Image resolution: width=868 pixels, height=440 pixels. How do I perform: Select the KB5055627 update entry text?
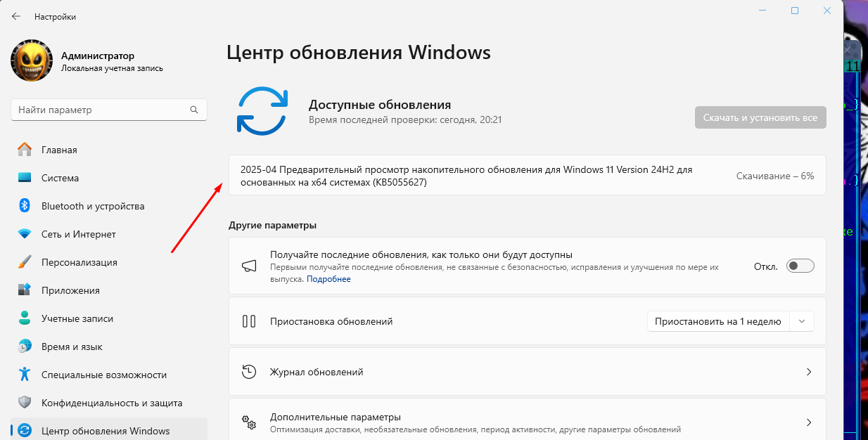[466, 176]
